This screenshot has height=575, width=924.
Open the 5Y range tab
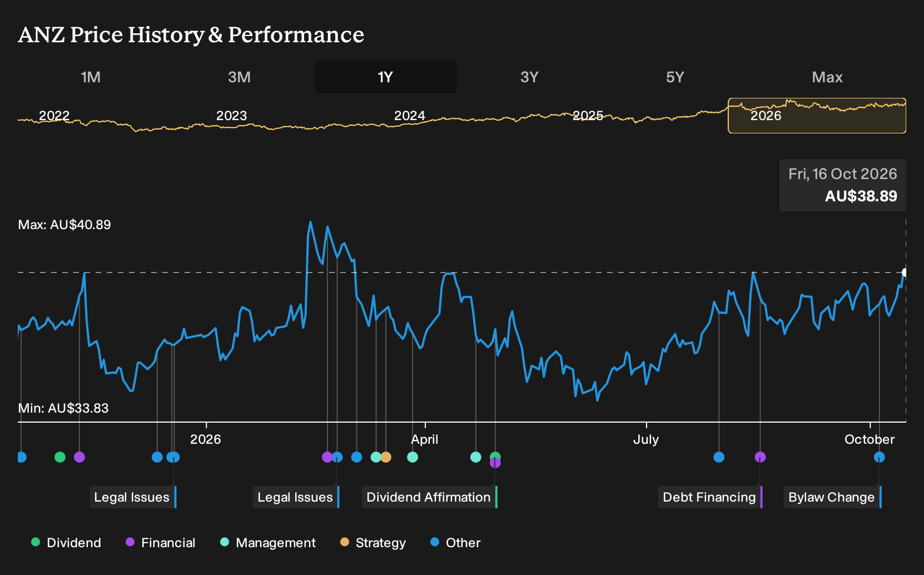pos(675,77)
